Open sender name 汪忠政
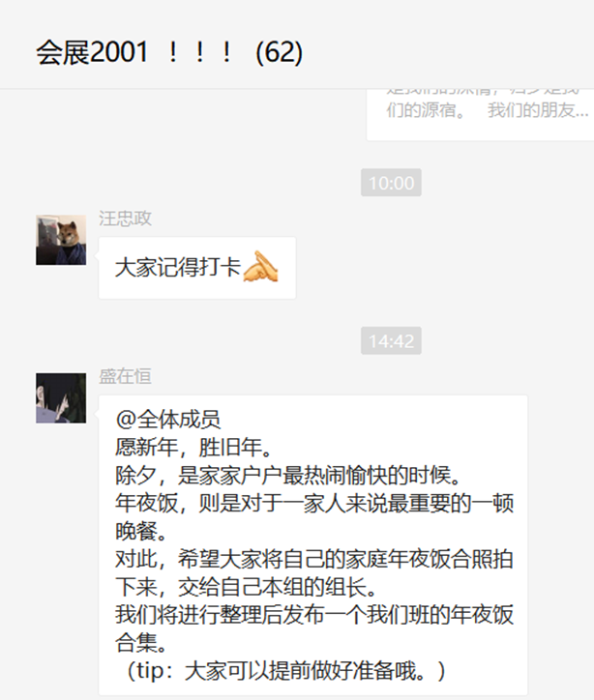 tap(125, 219)
